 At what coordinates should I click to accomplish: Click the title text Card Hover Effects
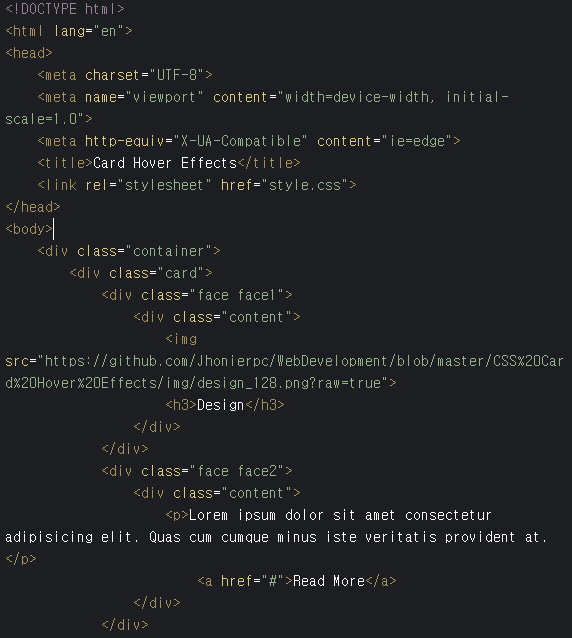165,163
